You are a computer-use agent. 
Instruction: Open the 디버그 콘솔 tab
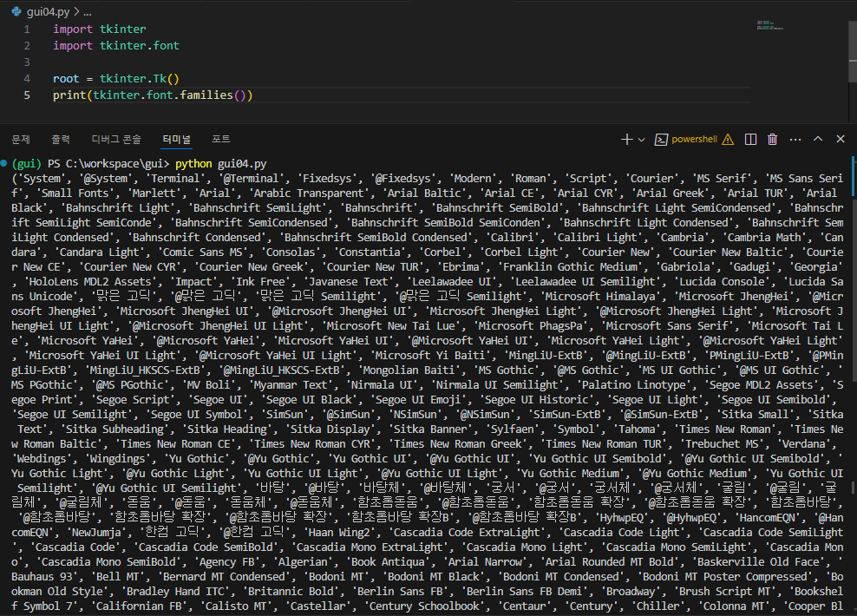click(x=116, y=140)
